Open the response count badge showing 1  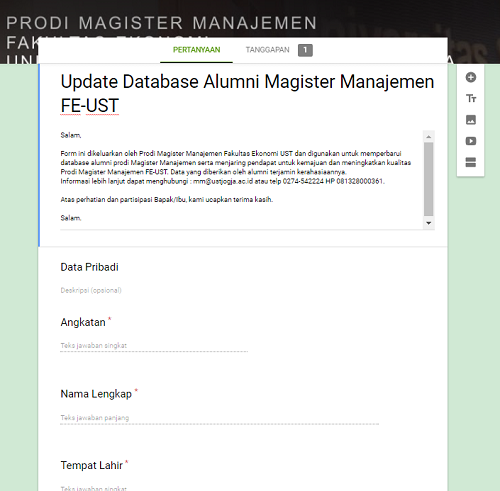pos(305,50)
